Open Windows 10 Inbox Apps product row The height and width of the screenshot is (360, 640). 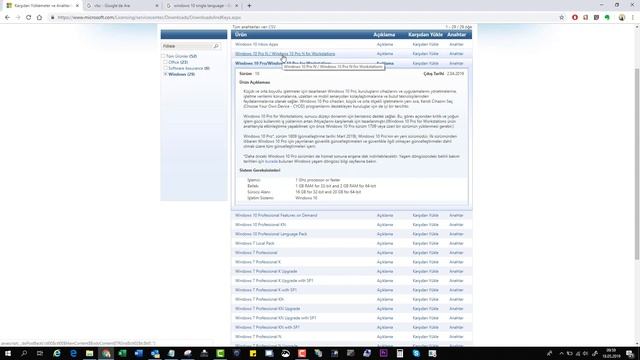pyautogui.click(x=256, y=44)
